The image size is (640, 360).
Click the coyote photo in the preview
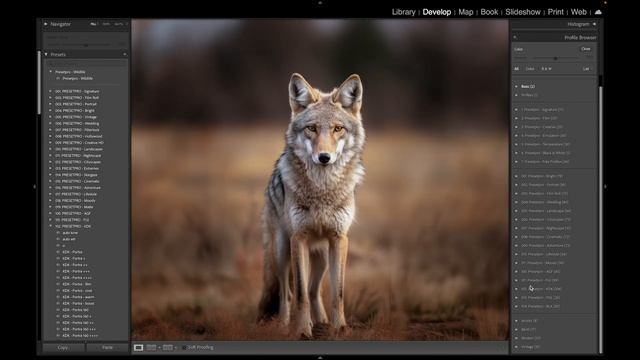(x=320, y=180)
